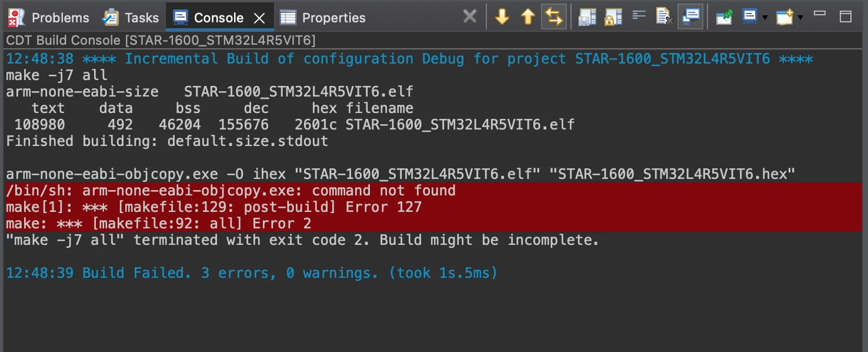Toggle the Scroll Lock padlock icon
Viewport: 868px width, 352px height.
(x=613, y=17)
